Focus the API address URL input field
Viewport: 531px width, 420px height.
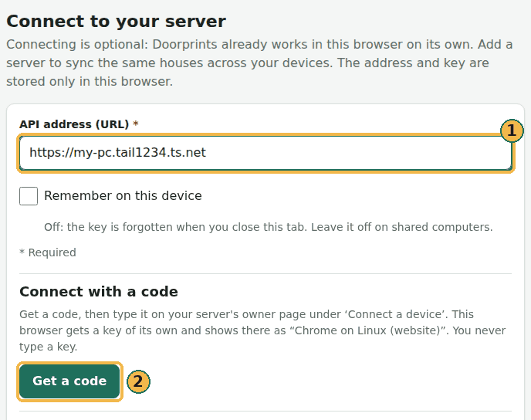265,153
